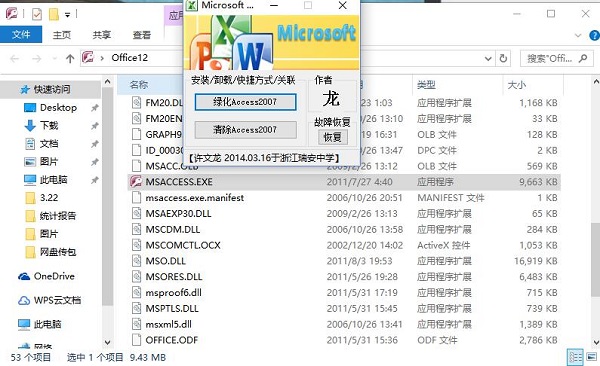Open the Help question mark icon
600x366 pixels.
(x=595, y=36)
